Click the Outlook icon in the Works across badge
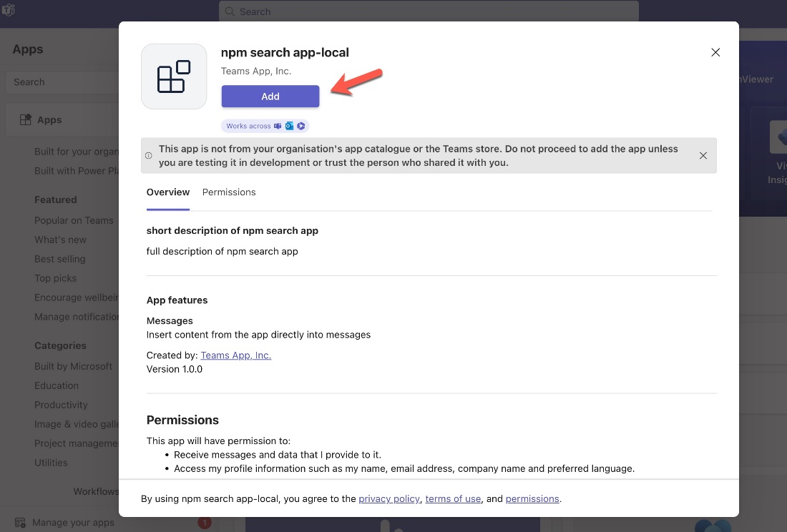This screenshot has height=532, width=787. 290,126
